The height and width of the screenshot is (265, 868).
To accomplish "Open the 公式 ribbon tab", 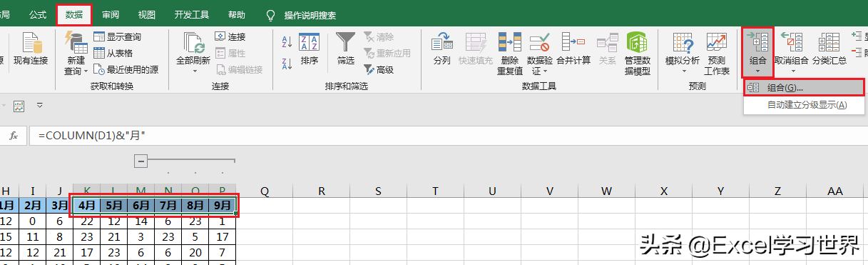I will tap(39, 15).
